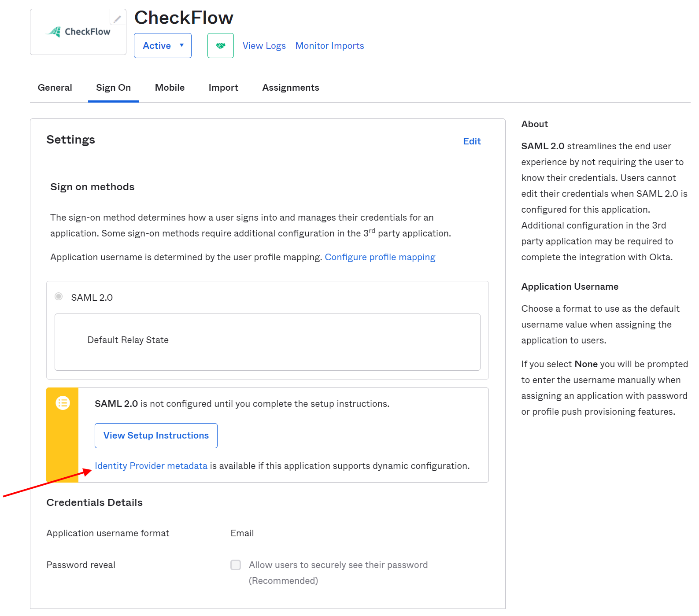Image resolution: width=699 pixels, height=616 pixels.
Task: Select the Sign On tab
Action: click(x=114, y=88)
